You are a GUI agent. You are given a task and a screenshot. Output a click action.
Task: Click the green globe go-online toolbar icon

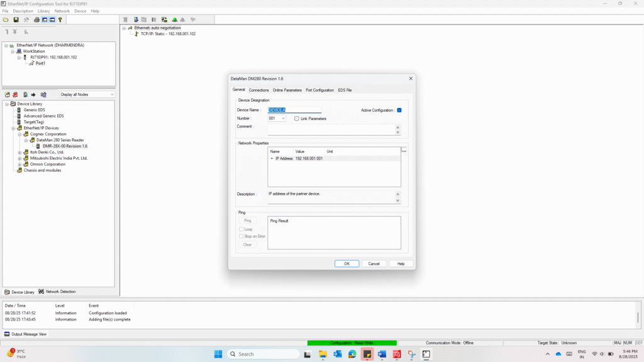(x=175, y=19)
